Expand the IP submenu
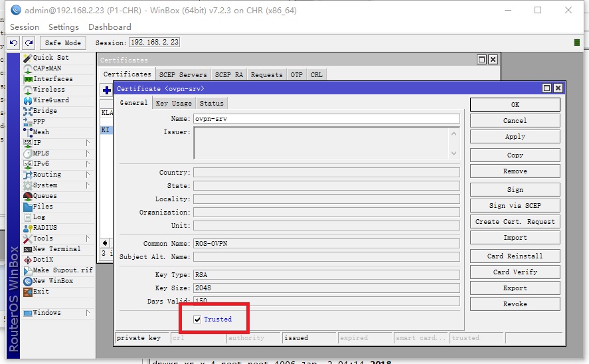 (37, 143)
